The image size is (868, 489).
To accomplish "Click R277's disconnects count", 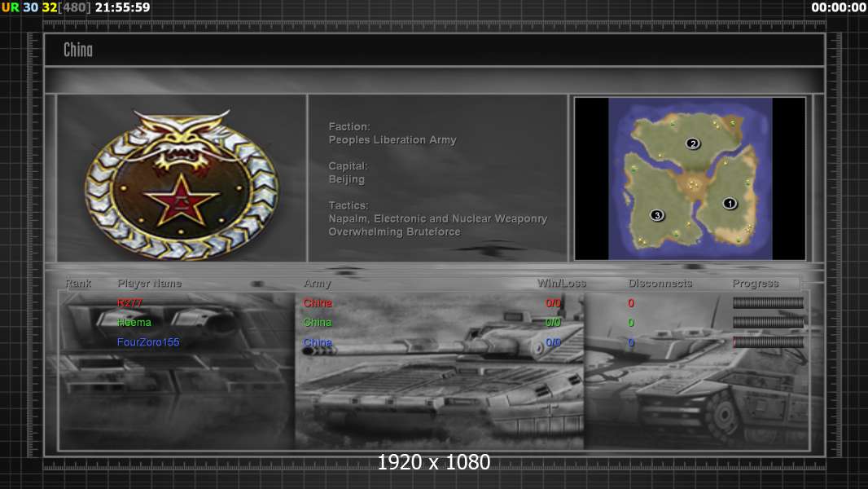I will [631, 303].
